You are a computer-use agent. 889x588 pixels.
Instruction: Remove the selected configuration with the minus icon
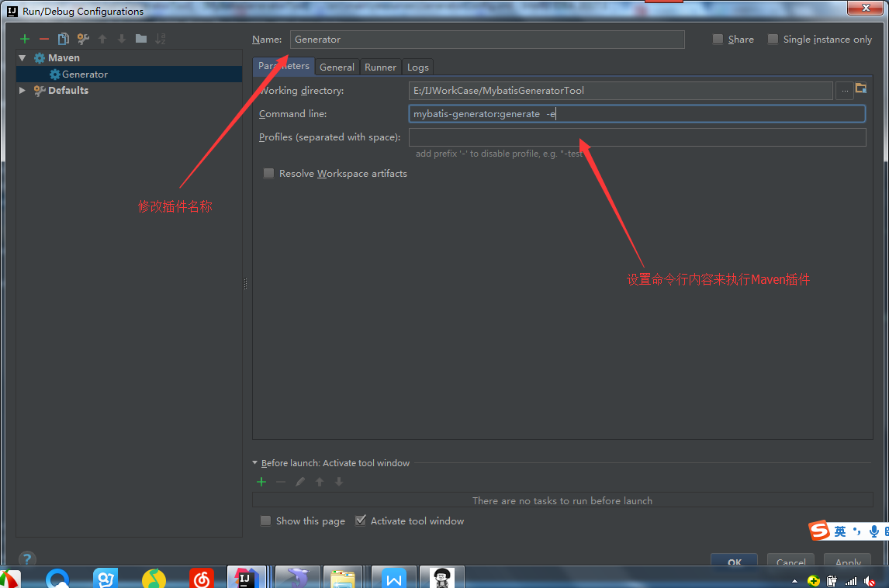[x=43, y=39]
